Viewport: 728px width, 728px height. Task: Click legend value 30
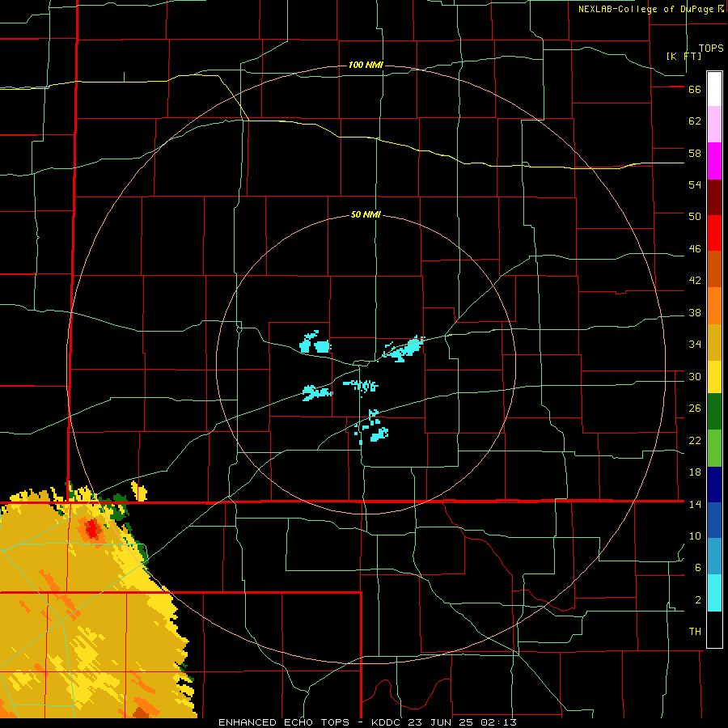coord(695,376)
